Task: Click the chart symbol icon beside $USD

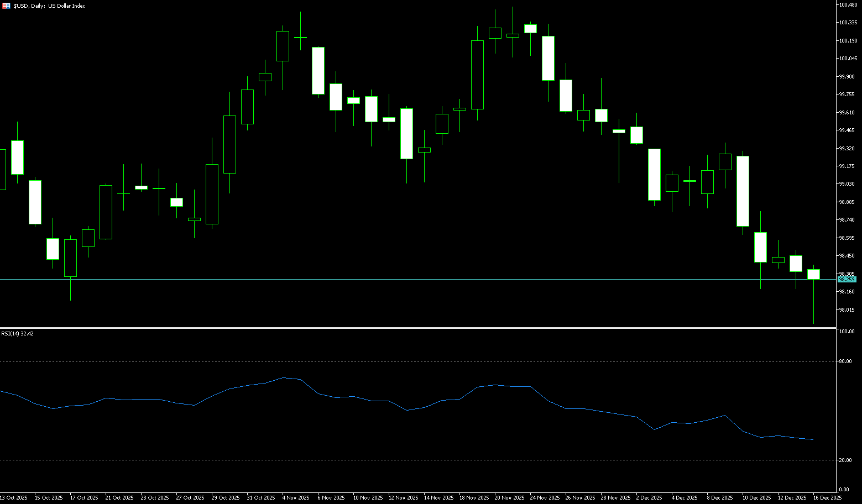Action: [7, 6]
